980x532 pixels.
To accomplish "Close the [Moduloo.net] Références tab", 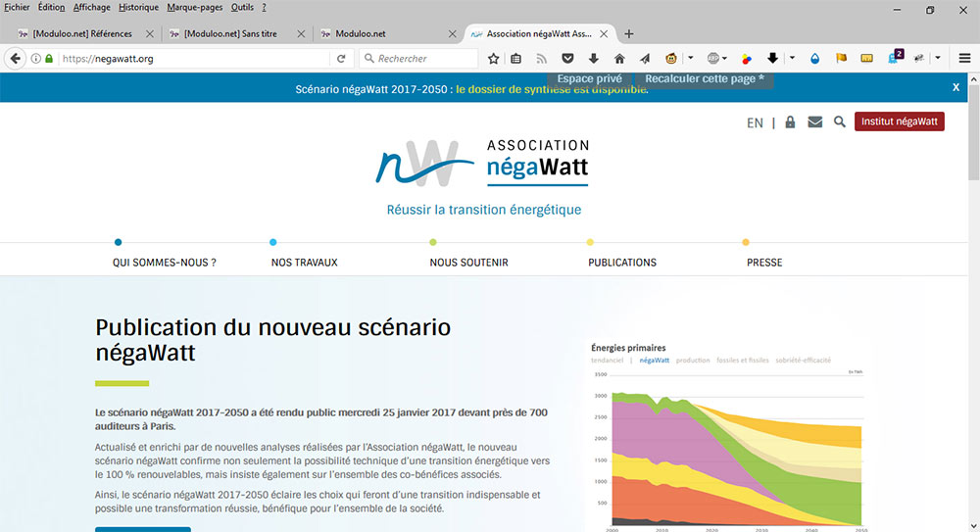I will pyautogui.click(x=149, y=33).
